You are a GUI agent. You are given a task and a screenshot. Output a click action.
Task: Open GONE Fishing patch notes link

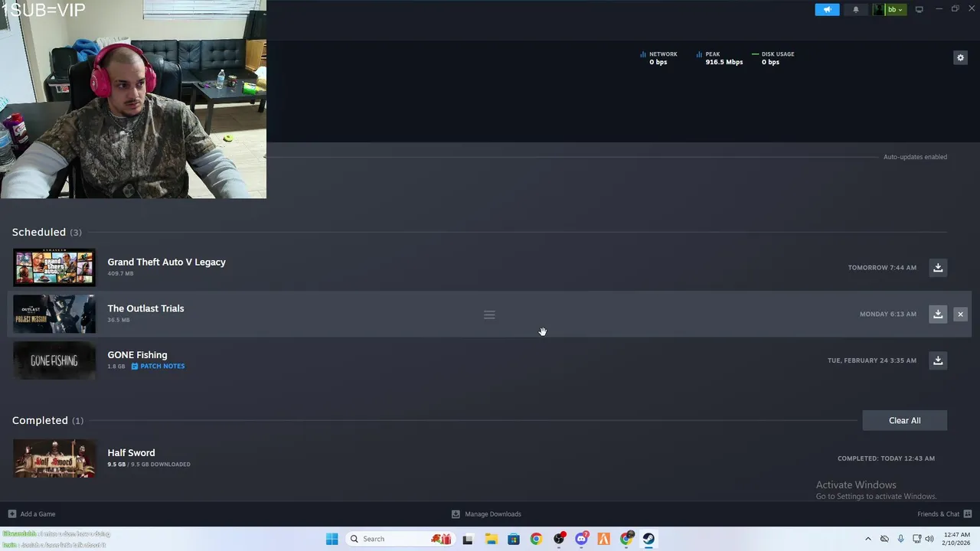point(158,366)
